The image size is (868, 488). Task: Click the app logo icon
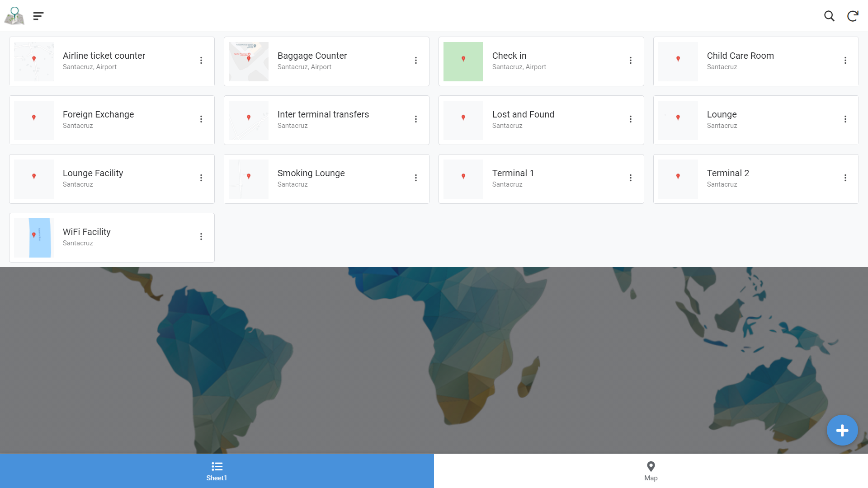point(14,16)
